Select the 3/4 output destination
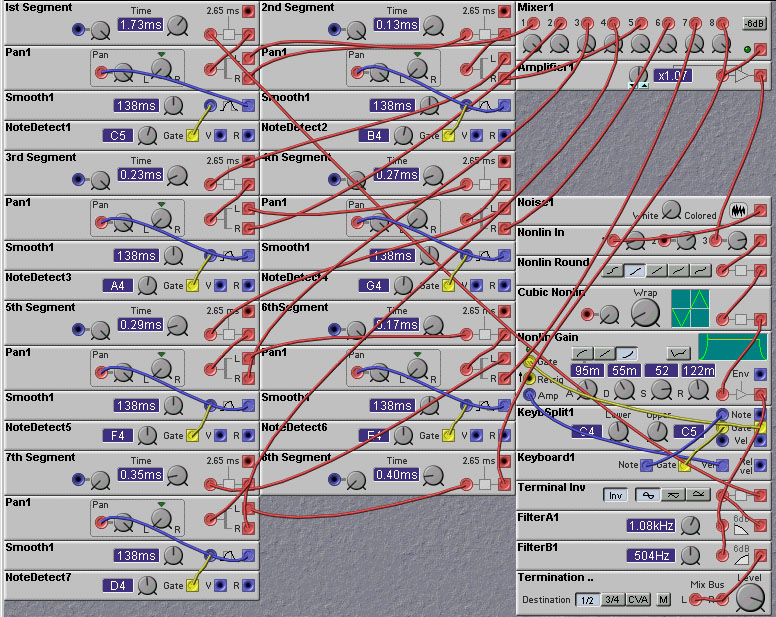This screenshot has width=776, height=617. 611,600
